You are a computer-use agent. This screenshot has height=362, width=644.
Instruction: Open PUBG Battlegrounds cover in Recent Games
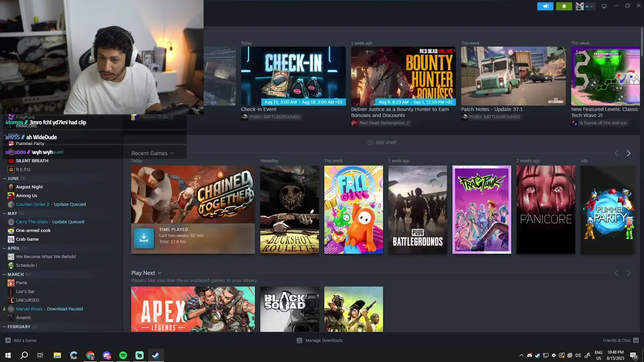[x=418, y=210]
